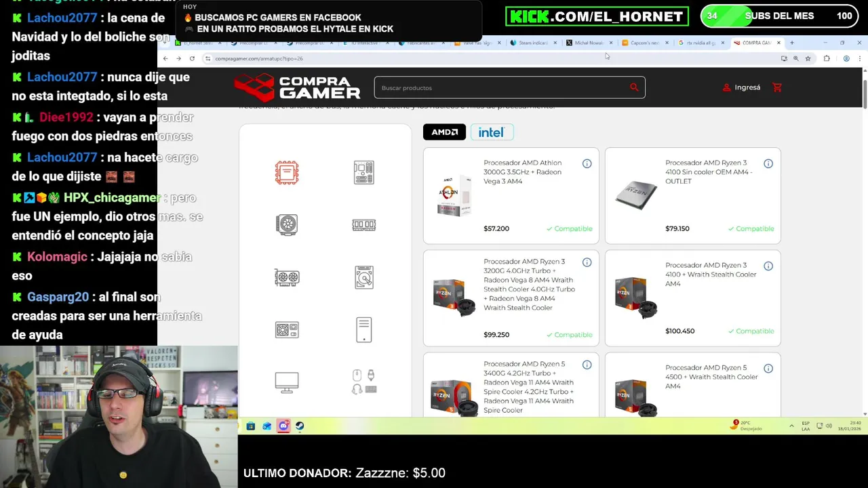Viewport: 868px width, 488px height.
Task: Switch to the Michał Nowak browser tab
Action: 589,43
